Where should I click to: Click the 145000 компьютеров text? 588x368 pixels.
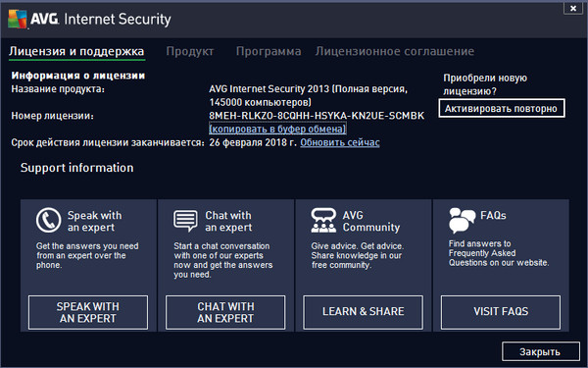(x=260, y=102)
